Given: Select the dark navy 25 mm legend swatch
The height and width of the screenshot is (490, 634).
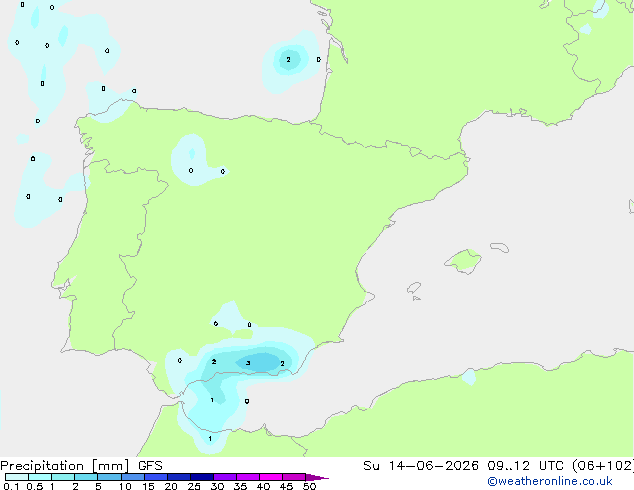Looking at the screenshot, I should [x=202, y=477].
